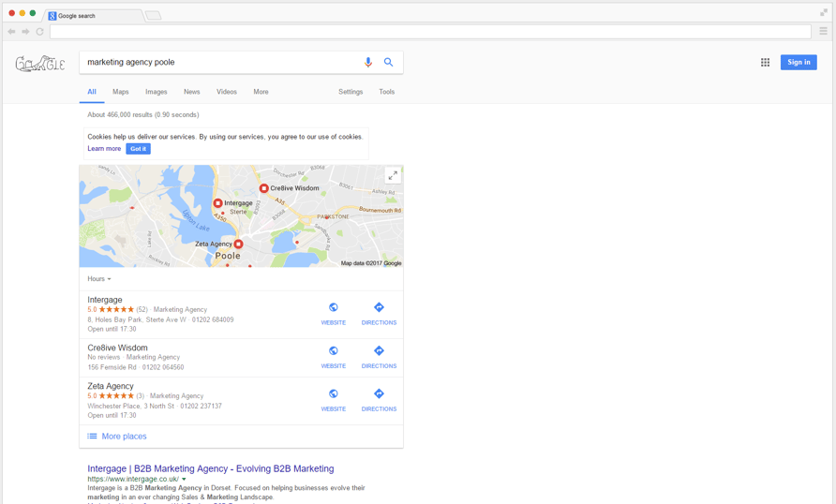Switch to the Images tab
Viewport: 836px width, 504px height.
(x=157, y=92)
